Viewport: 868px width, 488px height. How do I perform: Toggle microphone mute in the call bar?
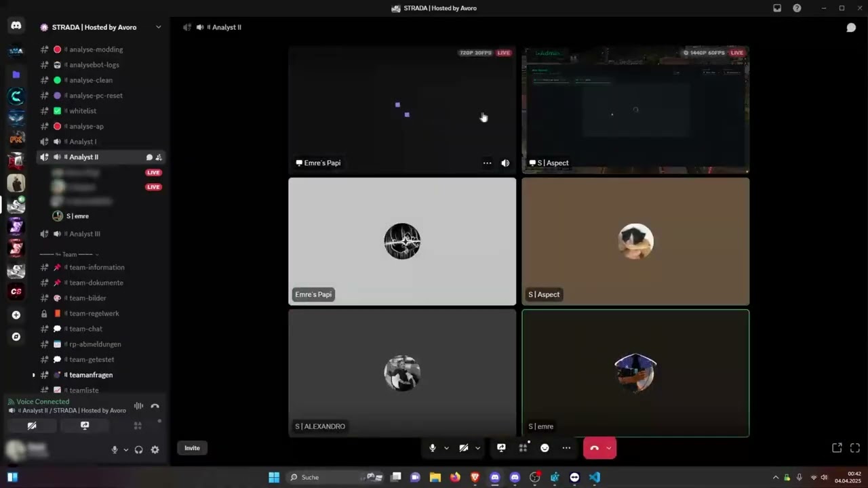pyautogui.click(x=432, y=447)
